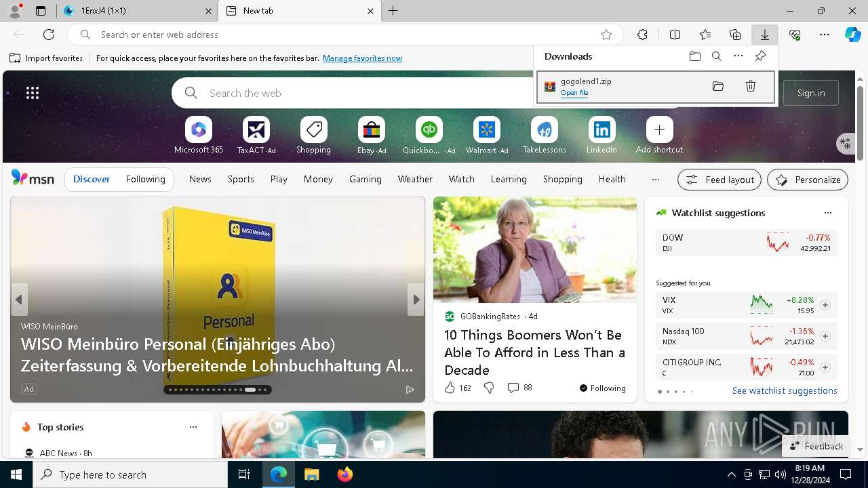
Task: Open Microsoft 365 shortcut
Action: pyautogui.click(x=199, y=135)
